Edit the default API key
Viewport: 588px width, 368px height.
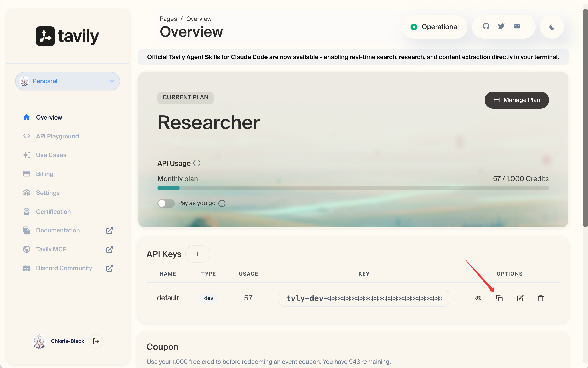(x=520, y=298)
